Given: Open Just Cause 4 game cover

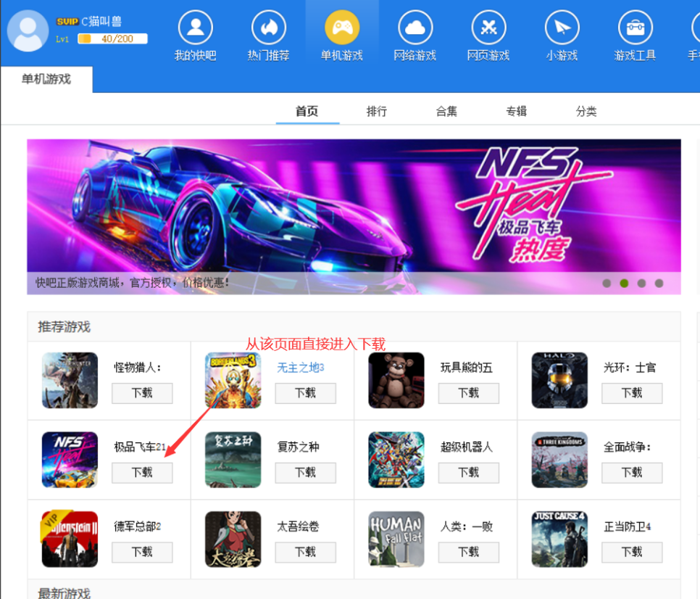Looking at the screenshot, I should (x=559, y=539).
